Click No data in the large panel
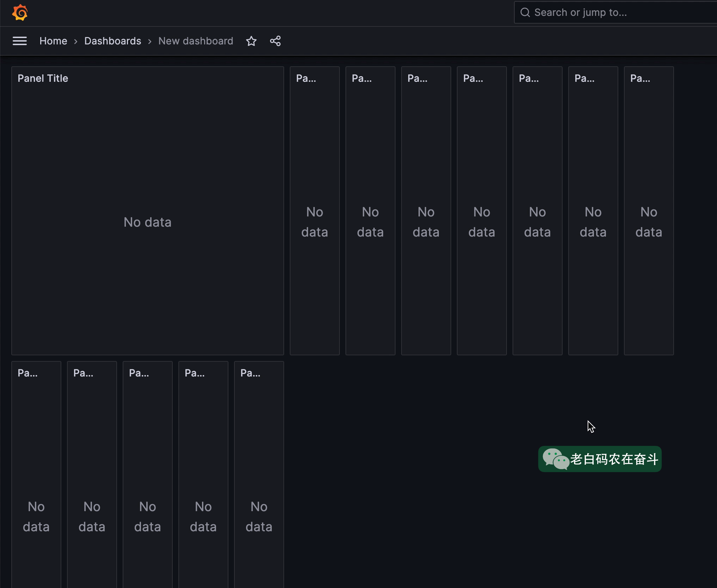 tap(148, 222)
